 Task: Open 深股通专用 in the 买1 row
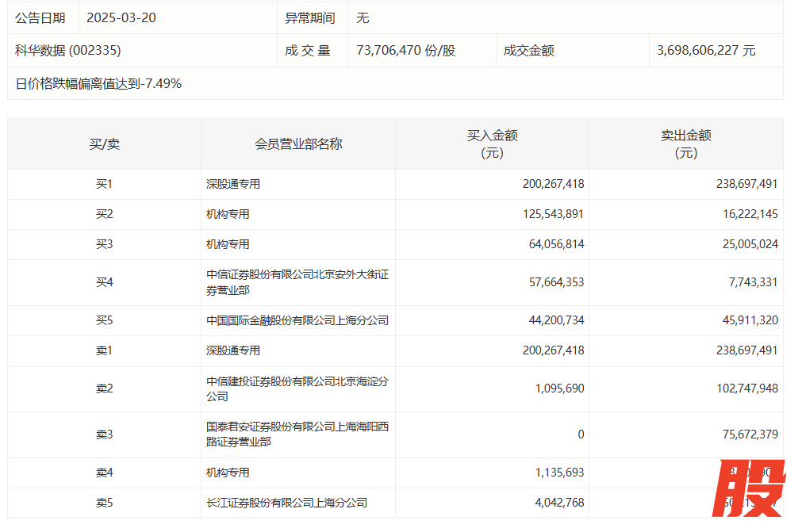click(x=233, y=184)
